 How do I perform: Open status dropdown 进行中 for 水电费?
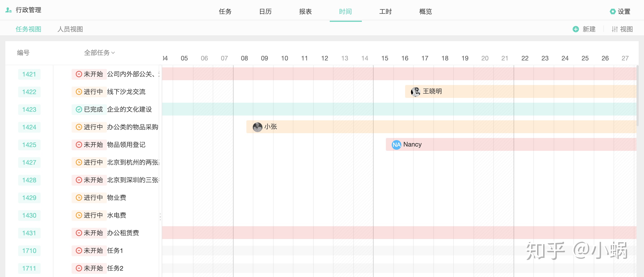tap(89, 215)
